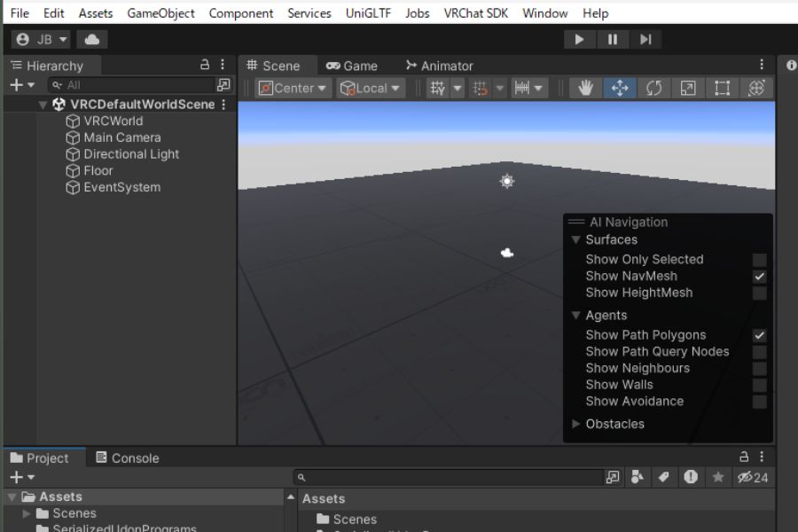Open grid snapping options dropdown arrow
Viewport: 798px width, 532px height.
500,88
